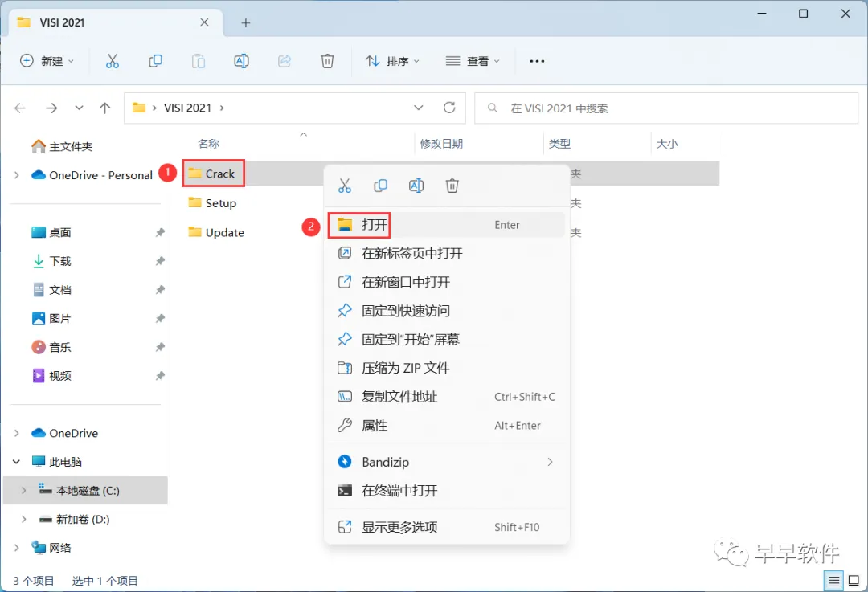Open 桌面 in quick access
This screenshot has height=592, width=868.
coord(51,232)
